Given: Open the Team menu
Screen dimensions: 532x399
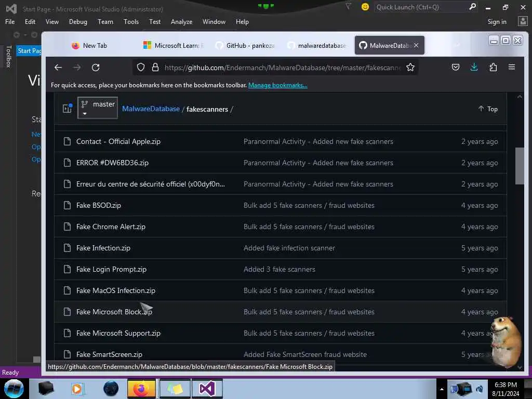Looking at the screenshot, I should 105,22.
